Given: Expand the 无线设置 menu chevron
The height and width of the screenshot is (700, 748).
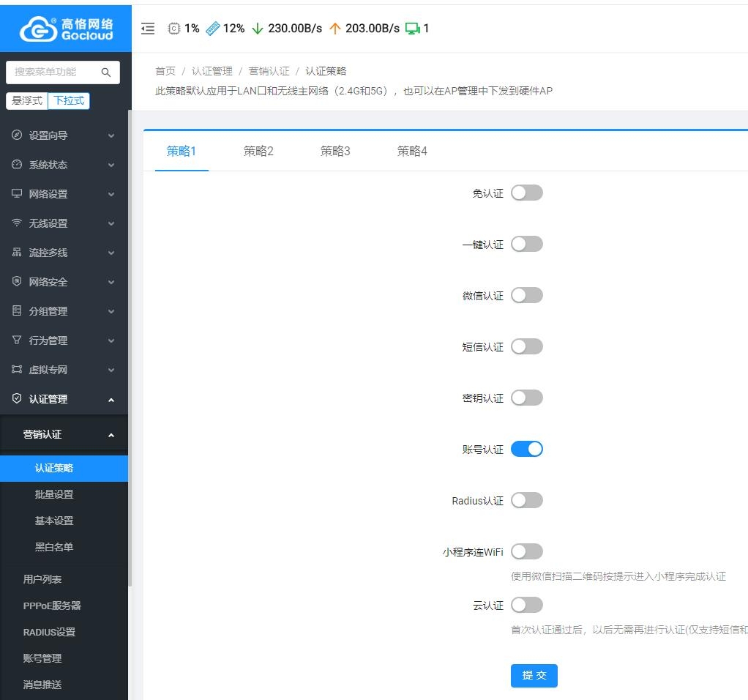Looking at the screenshot, I should pyautogui.click(x=111, y=224).
